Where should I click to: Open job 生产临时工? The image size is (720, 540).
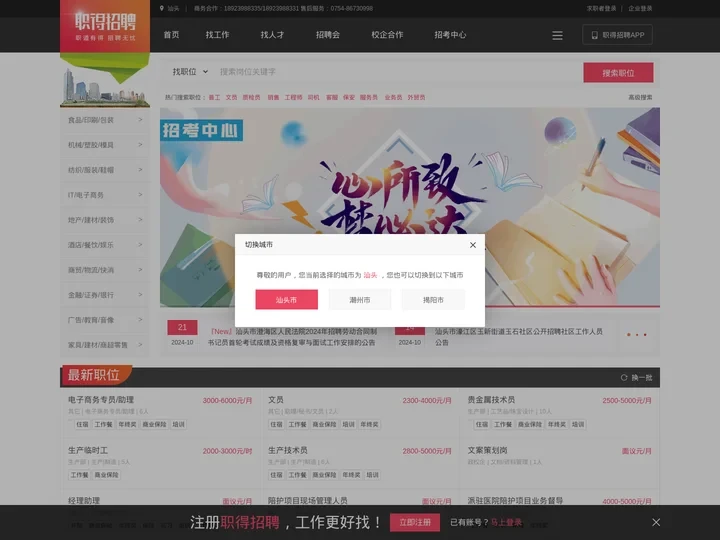click(x=88, y=450)
